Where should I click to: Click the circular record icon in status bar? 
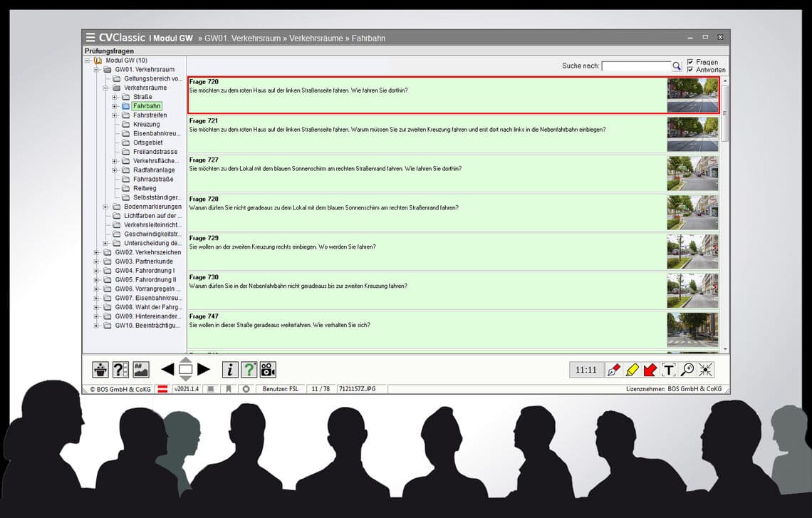point(246,389)
